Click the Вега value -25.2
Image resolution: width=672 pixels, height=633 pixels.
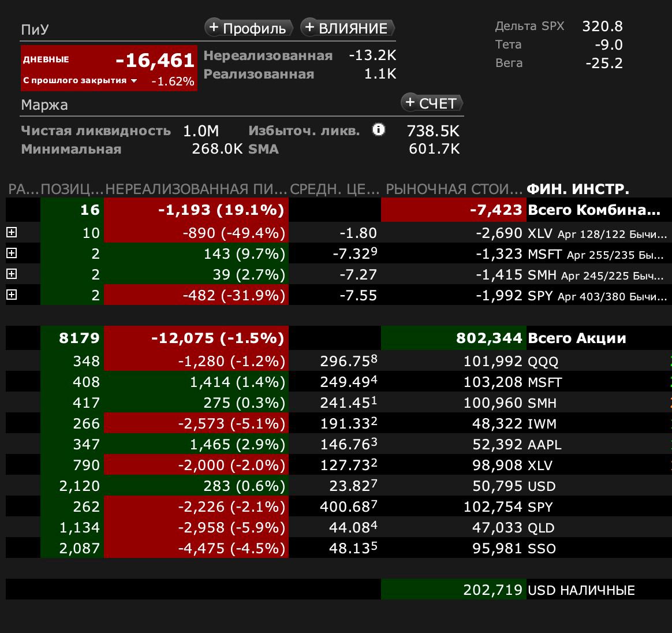[604, 63]
